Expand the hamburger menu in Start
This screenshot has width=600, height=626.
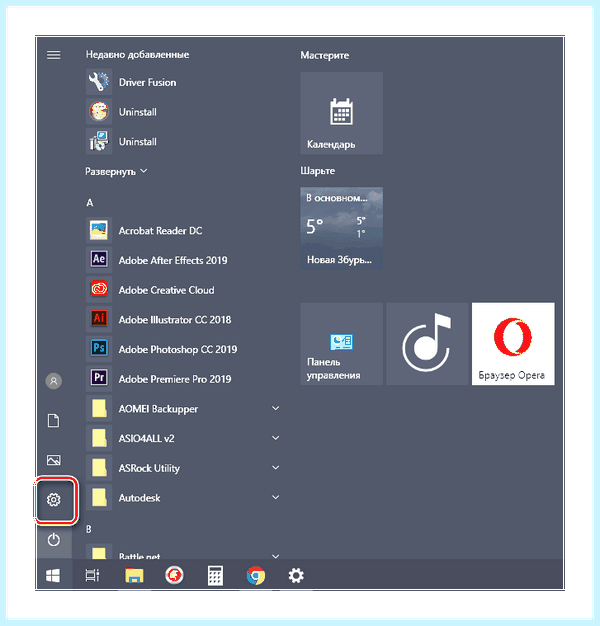pyautogui.click(x=53, y=55)
